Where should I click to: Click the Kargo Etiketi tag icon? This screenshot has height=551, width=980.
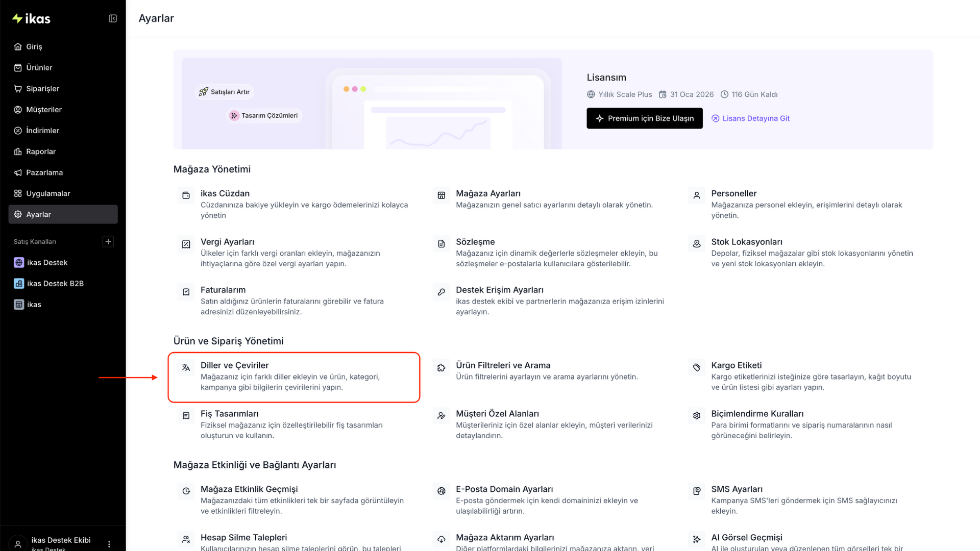697,367
